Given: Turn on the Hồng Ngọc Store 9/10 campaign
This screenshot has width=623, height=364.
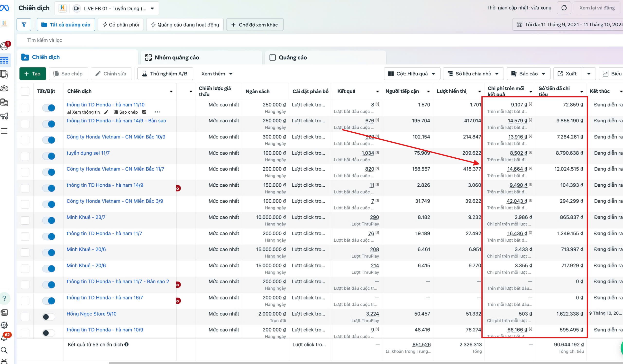Looking at the screenshot, I should click(x=49, y=317).
